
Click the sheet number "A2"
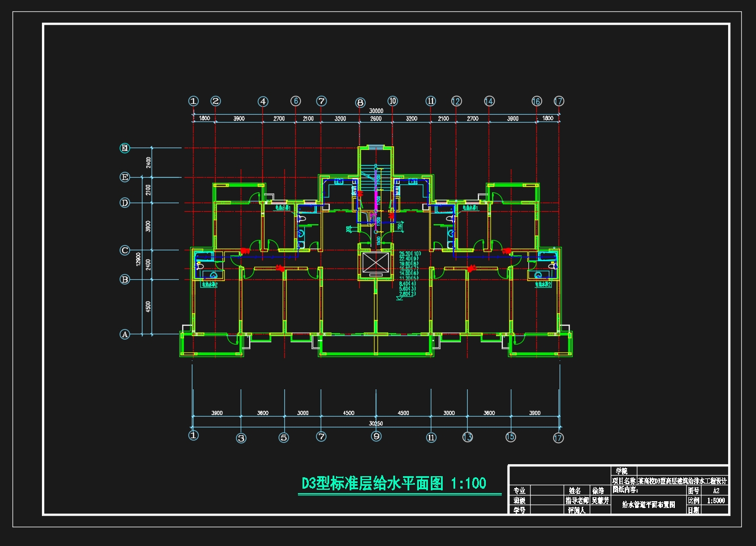tap(716, 490)
